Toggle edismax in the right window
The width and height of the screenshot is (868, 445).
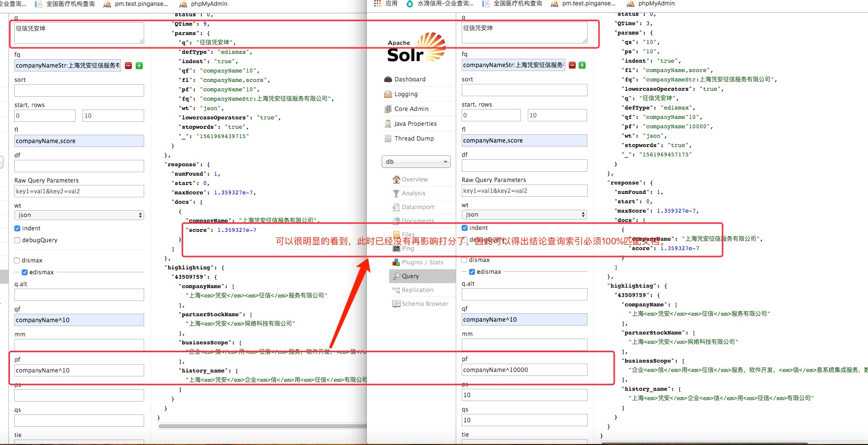tap(472, 272)
